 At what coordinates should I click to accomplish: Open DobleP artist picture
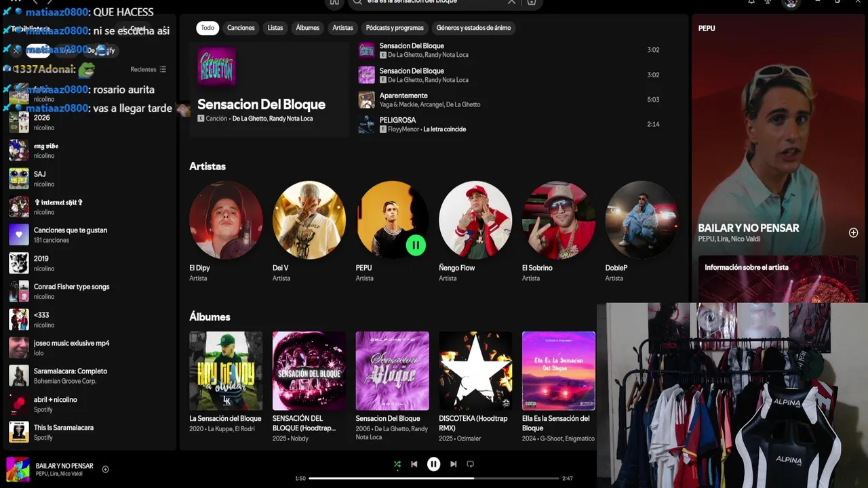pos(642,220)
